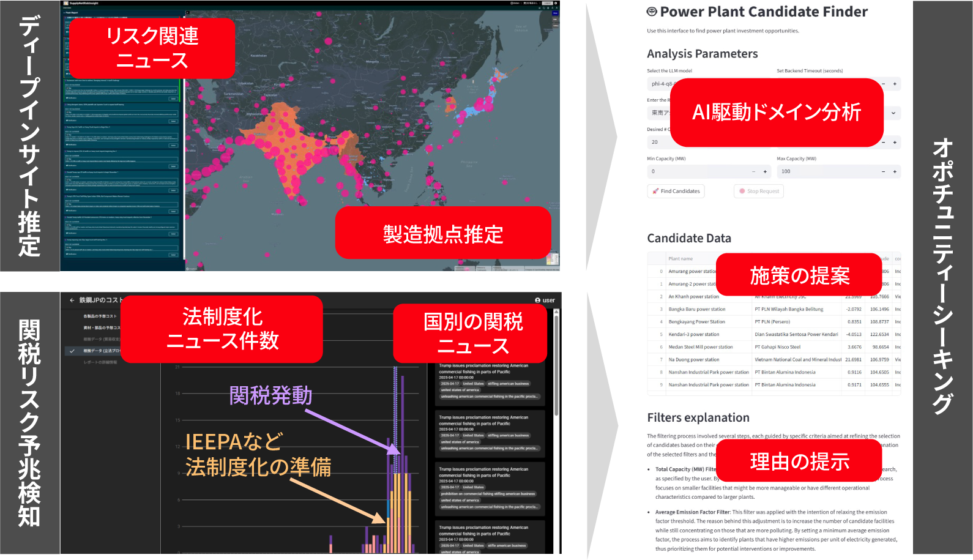Viewport: 973px width, 560px height.
Task: Select Bangka Baru power station cell
Action: 709,309
